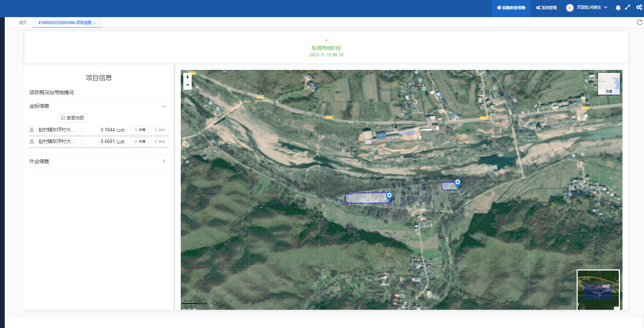Click the map pin on the smaller parcel

[457, 183]
